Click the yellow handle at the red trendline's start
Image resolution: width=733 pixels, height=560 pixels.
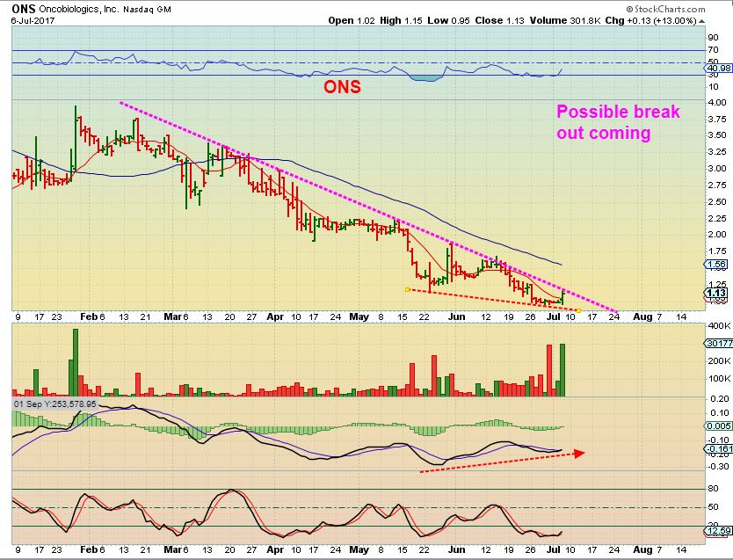pyautogui.click(x=407, y=290)
